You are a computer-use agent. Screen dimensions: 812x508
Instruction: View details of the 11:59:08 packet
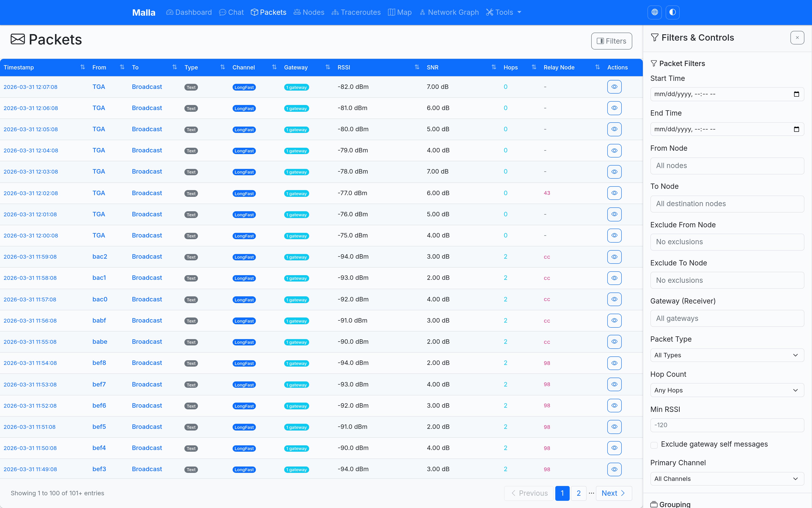coord(614,257)
